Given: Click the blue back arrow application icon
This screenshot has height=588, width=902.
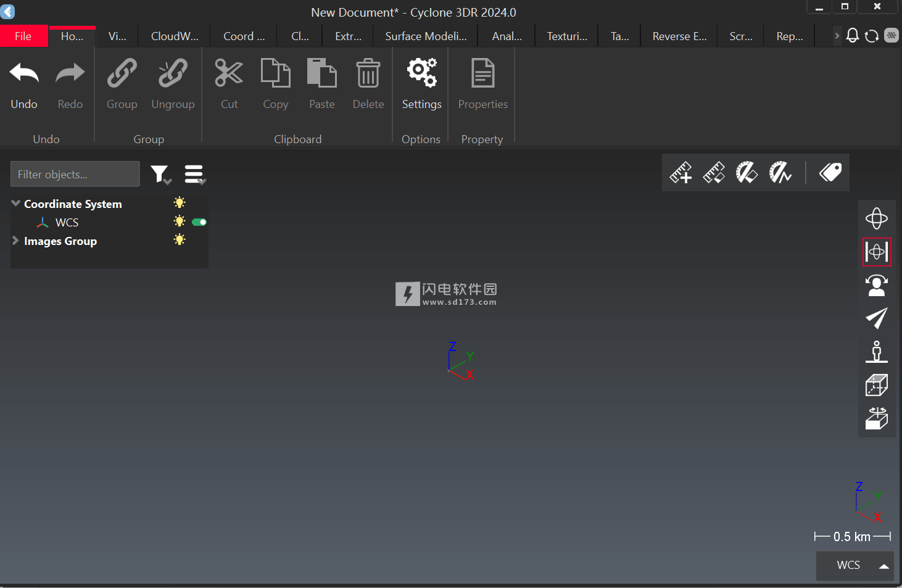Looking at the screenshot, I should [7, 11].
